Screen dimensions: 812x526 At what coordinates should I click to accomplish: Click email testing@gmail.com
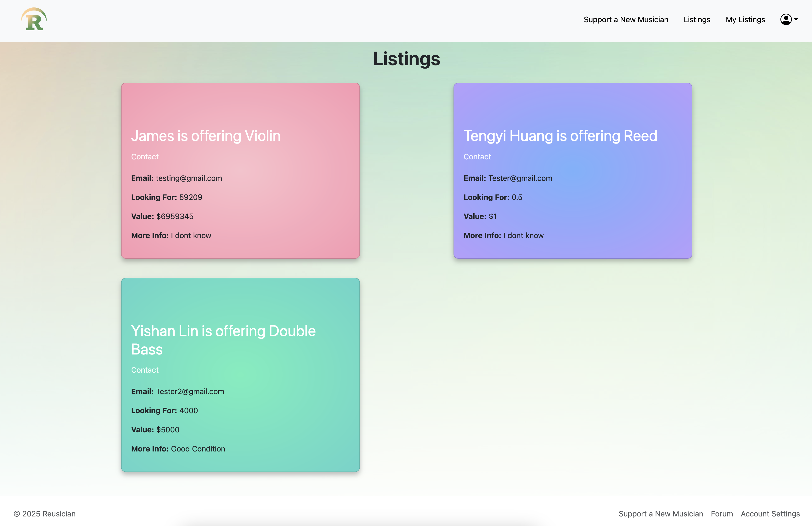(189, 178)
